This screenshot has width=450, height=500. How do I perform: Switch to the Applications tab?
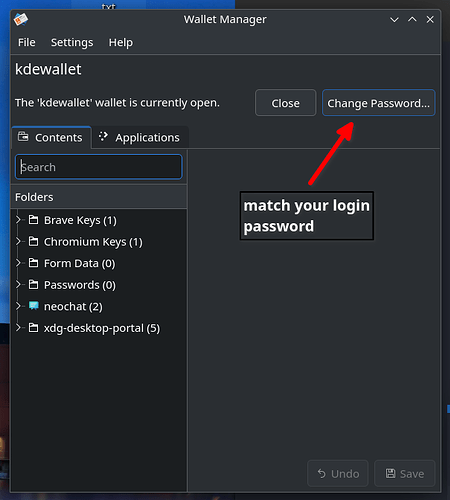[x=140, y=137]
